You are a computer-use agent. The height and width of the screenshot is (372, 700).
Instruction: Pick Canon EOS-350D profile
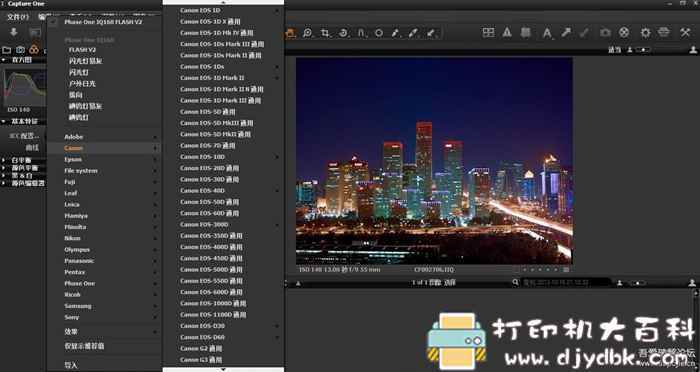[x=211, y=236]
